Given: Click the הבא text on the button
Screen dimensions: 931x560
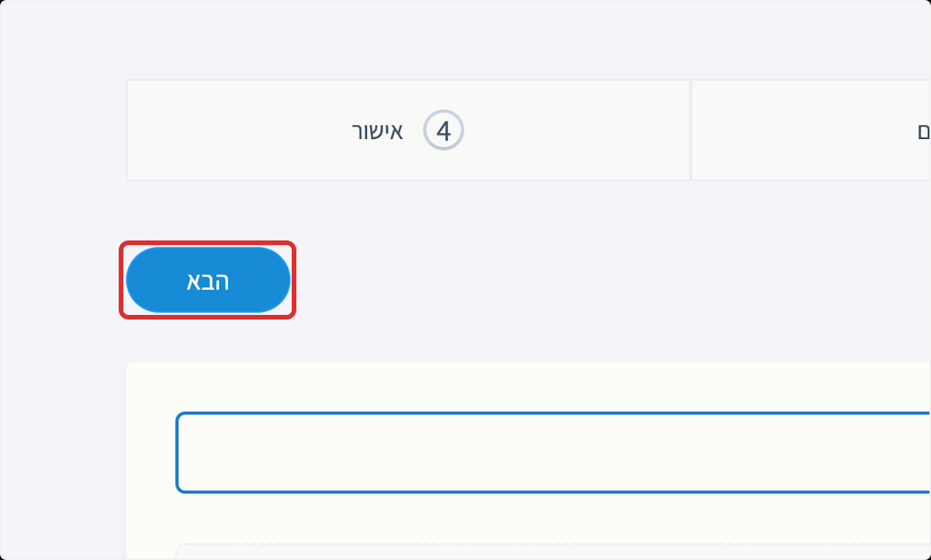Looking at the screenshot, I should [207, 281].
